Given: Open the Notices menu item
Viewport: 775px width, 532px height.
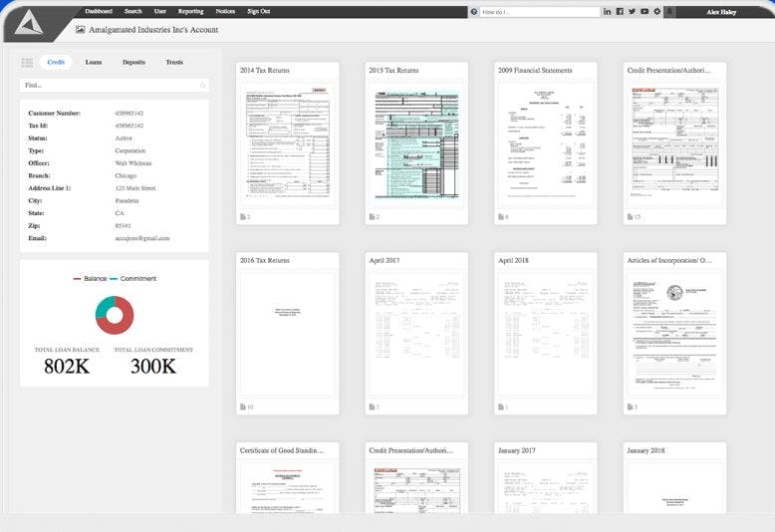Looking at the screenshot, I should [x=225, y=11].
